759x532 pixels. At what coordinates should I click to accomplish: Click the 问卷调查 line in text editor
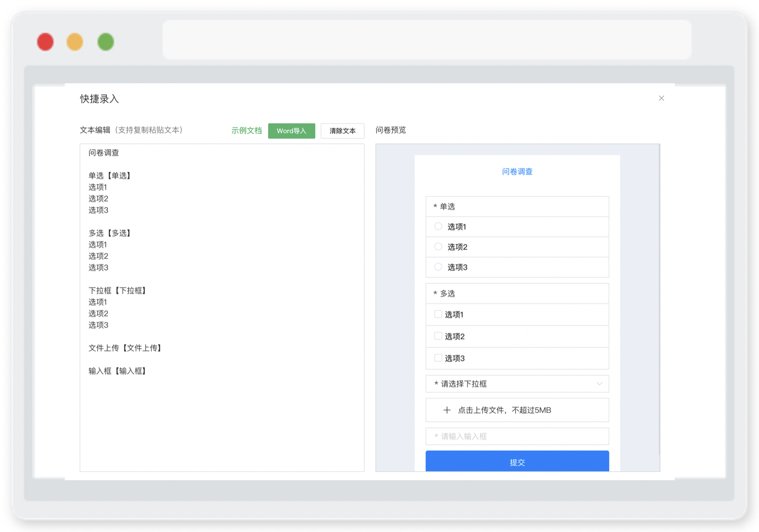[x=104, y=153]
